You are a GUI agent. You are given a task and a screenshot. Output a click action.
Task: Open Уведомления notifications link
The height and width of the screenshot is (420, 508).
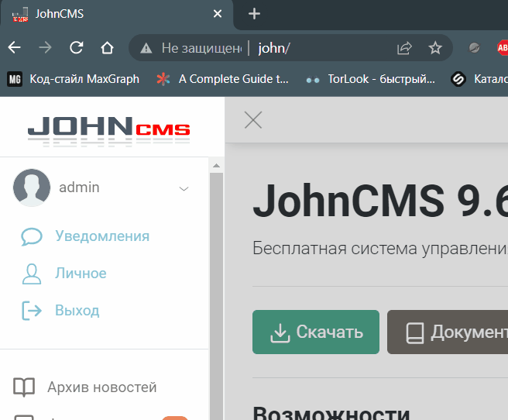102,236
